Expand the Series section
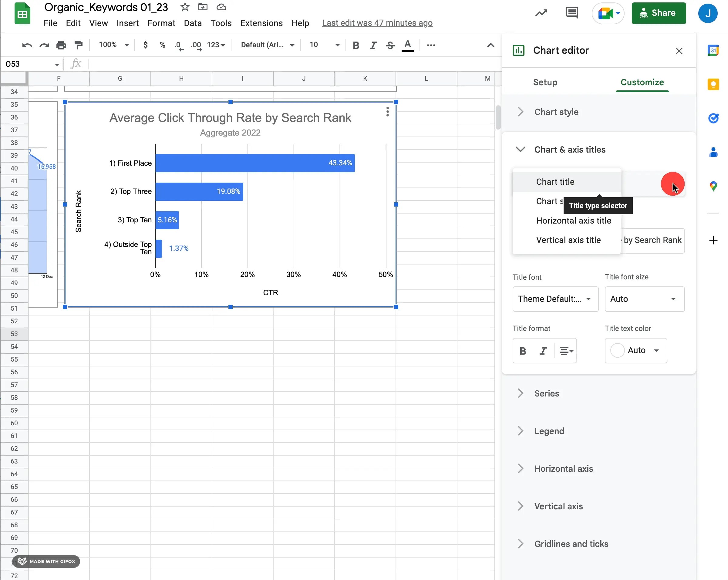728x580 pixels. coord(546,393)
